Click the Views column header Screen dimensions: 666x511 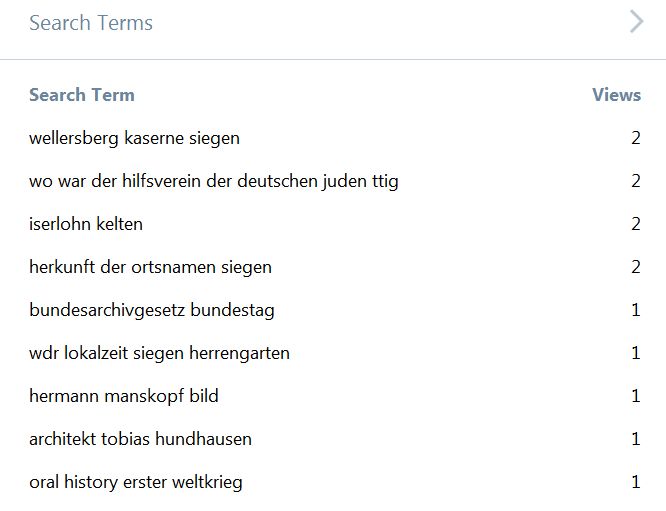[x=616, y=95]
